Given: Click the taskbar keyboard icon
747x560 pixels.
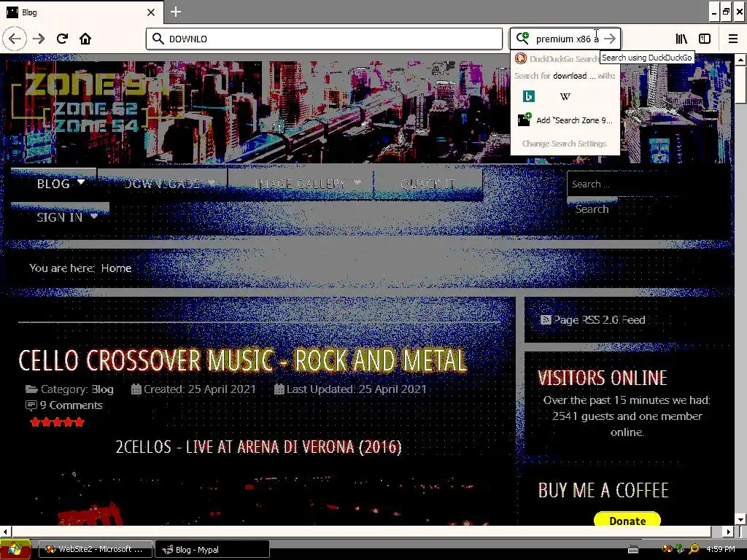Looking at the screenshot, I should tap(633, 550).
